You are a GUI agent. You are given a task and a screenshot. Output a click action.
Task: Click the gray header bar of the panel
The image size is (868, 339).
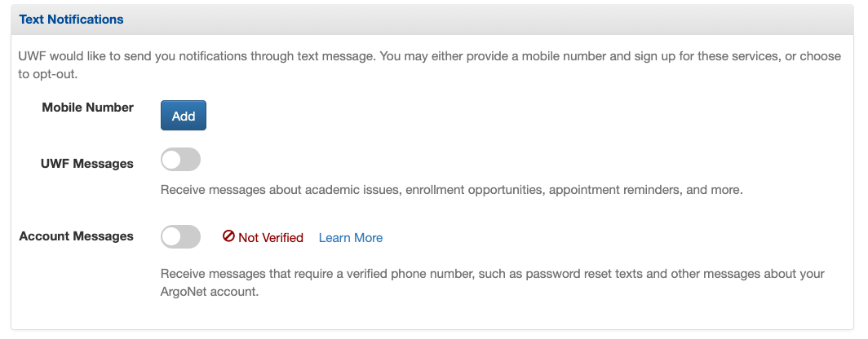coord(432,20)
